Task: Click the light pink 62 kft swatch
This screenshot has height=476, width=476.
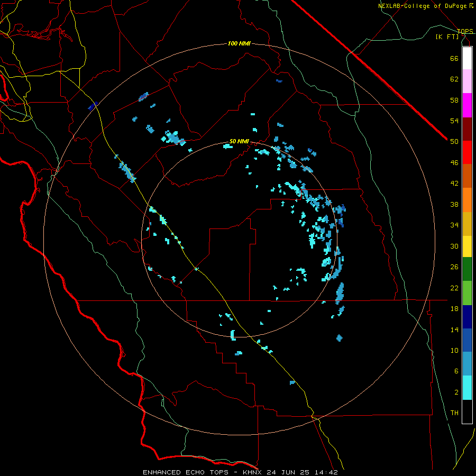Action: (467, 81)
